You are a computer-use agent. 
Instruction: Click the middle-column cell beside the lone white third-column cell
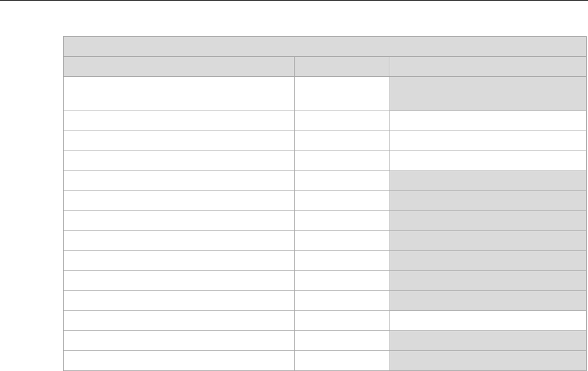click(342, 320)
